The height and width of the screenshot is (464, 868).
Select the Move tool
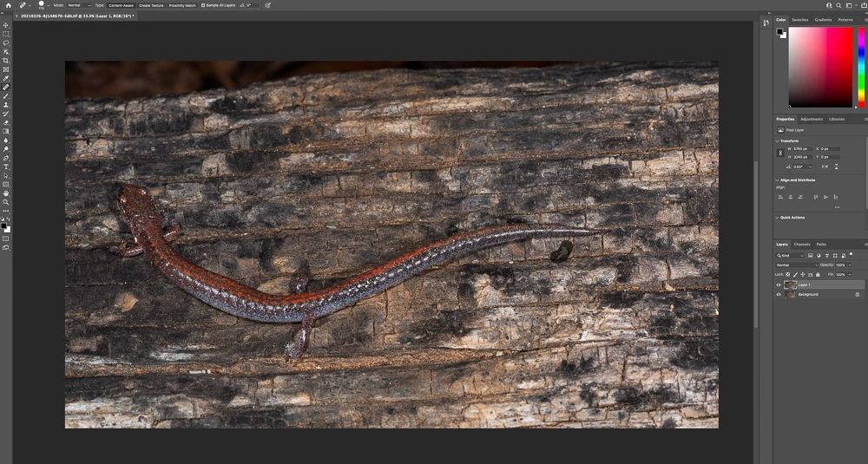(6, 25)
